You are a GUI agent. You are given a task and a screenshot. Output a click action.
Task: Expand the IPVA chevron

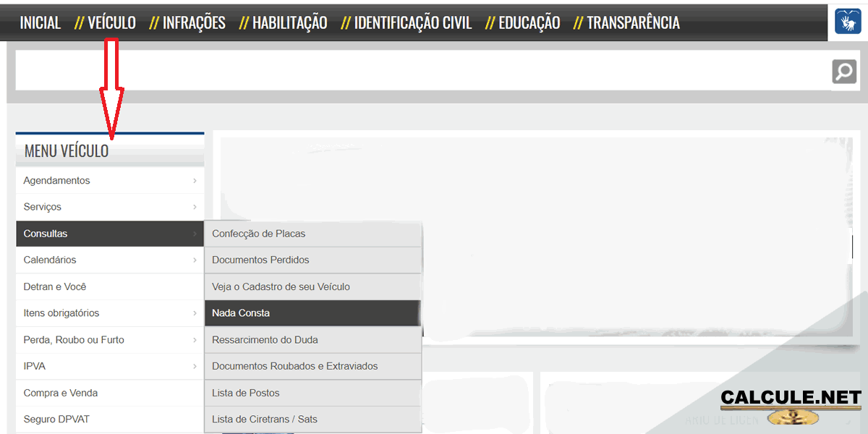click(x=195, y=366)
